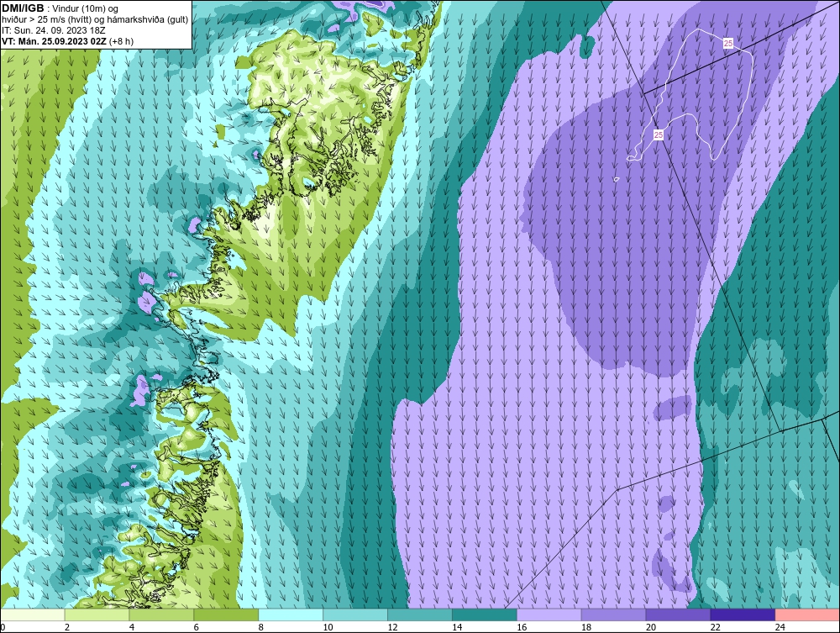Click the 16-18 m/s lavender legend swatch
The image size is (840, 633).
(x=549, y=615)
